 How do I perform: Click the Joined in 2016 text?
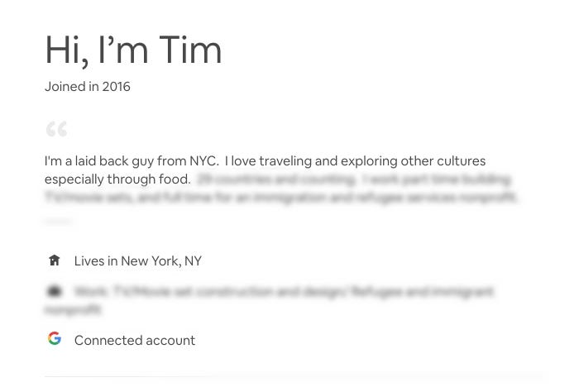pos(88,87)
